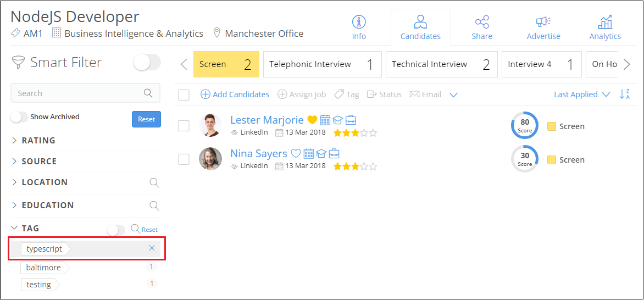Click search magnifier in LOCATION filter
Screen dimensions: 644x300
154,182
